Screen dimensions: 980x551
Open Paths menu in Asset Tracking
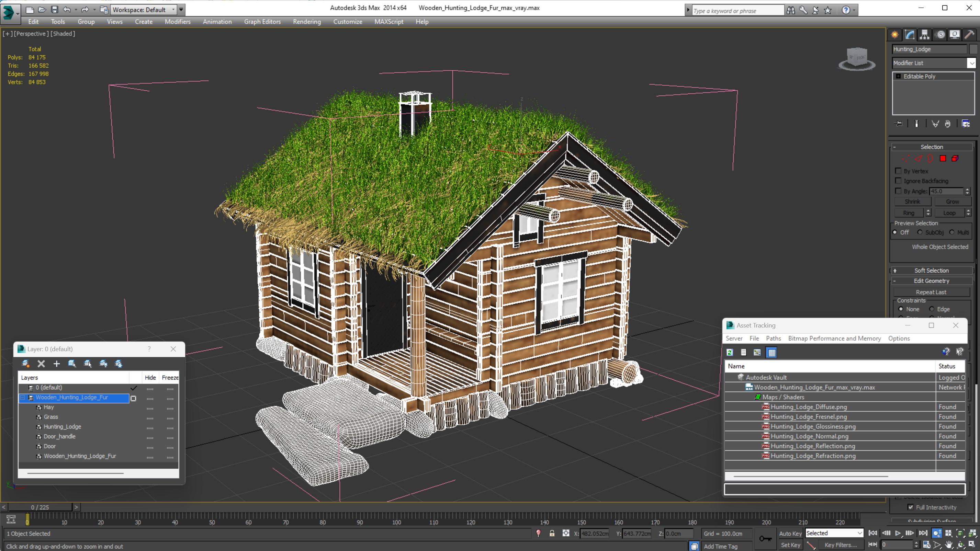[x=773, y=338]
